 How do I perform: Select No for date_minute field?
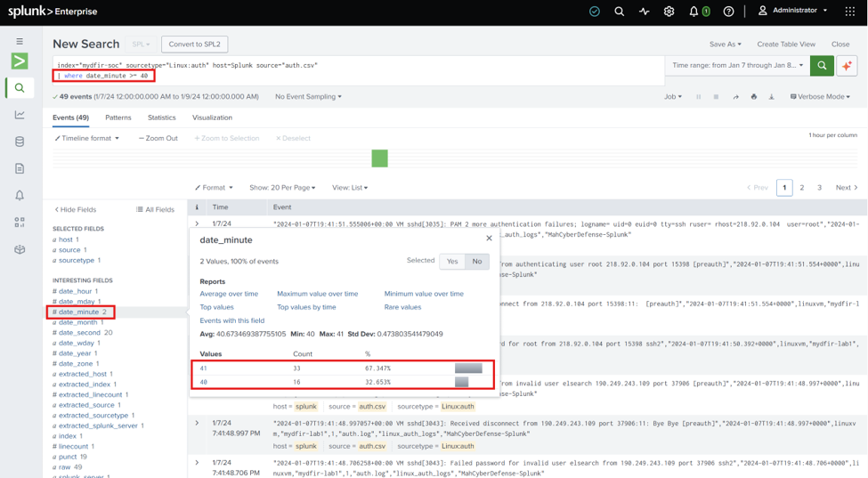pyautogui.click(x=477, y=261)
